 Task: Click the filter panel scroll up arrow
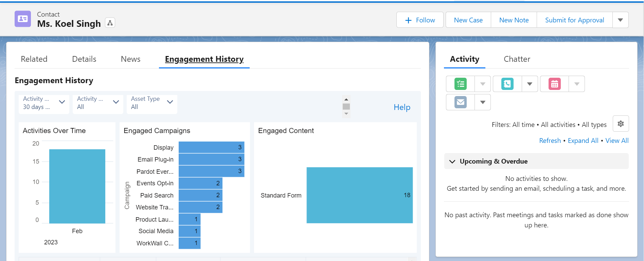click(346, 99)
